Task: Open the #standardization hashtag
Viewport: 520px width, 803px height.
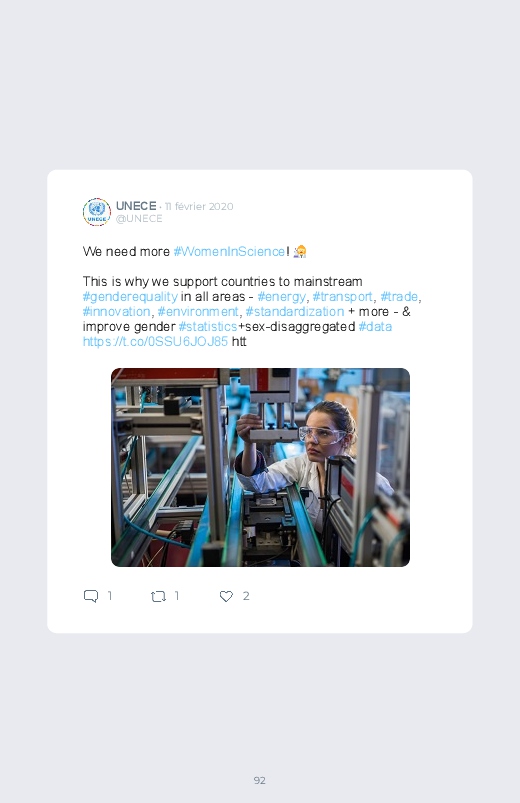Action: pos(295,311)
